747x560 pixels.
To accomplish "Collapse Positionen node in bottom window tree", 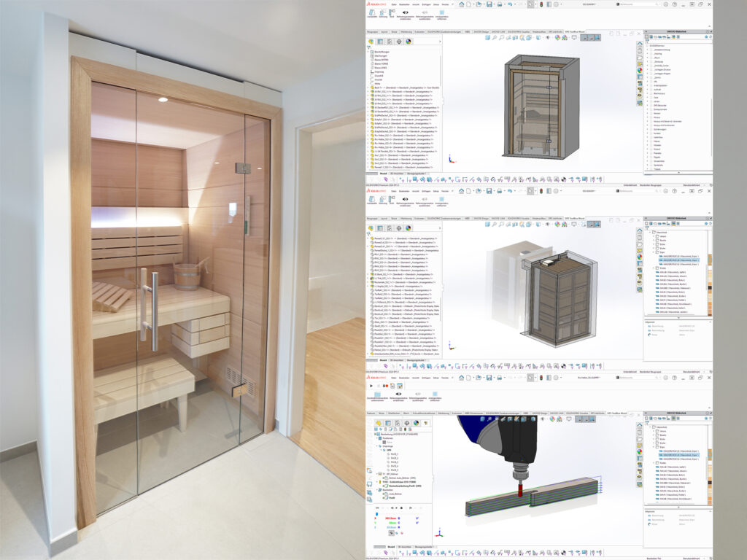I will click(x=377, y=438).
